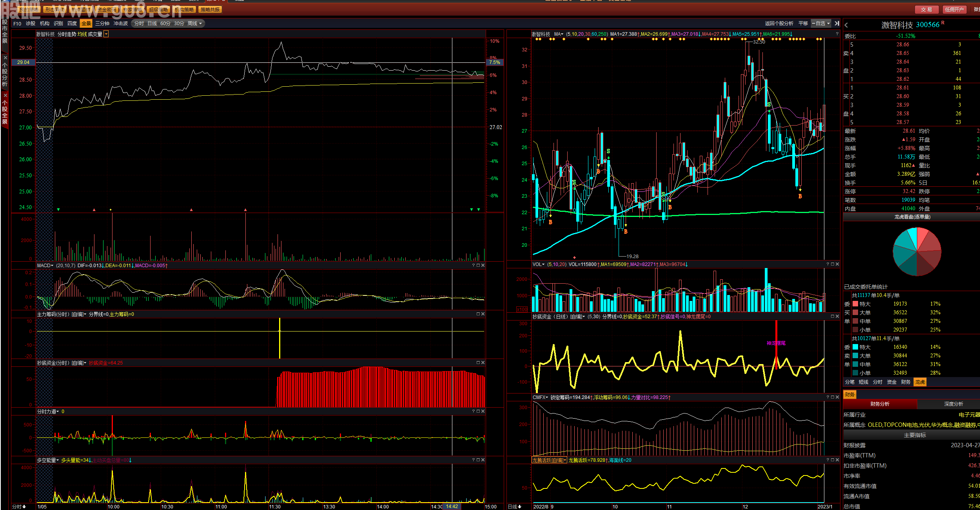The height and width of the screenshot is (510, 980).
Task: Select the 分时 period in top bar
Action: coord(139,24)
